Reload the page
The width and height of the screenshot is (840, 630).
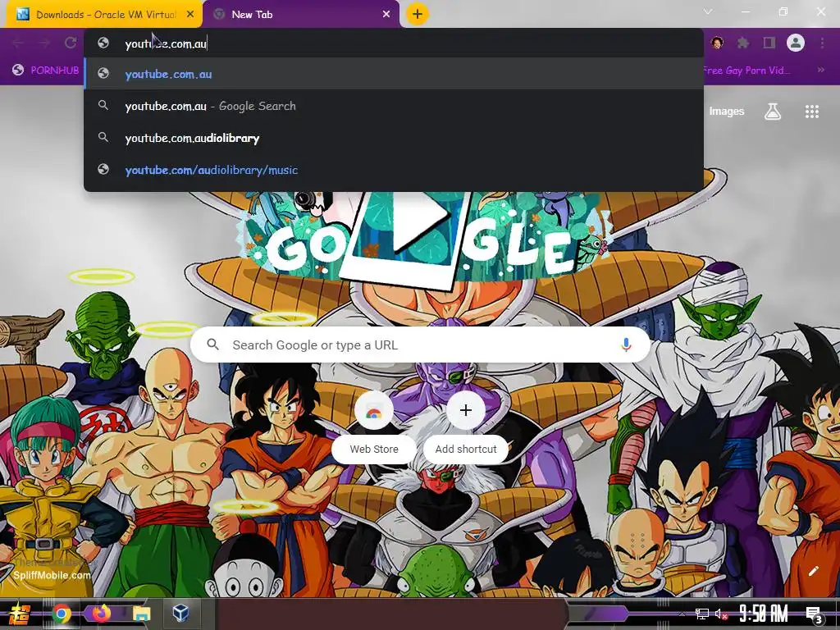[71, 43]
